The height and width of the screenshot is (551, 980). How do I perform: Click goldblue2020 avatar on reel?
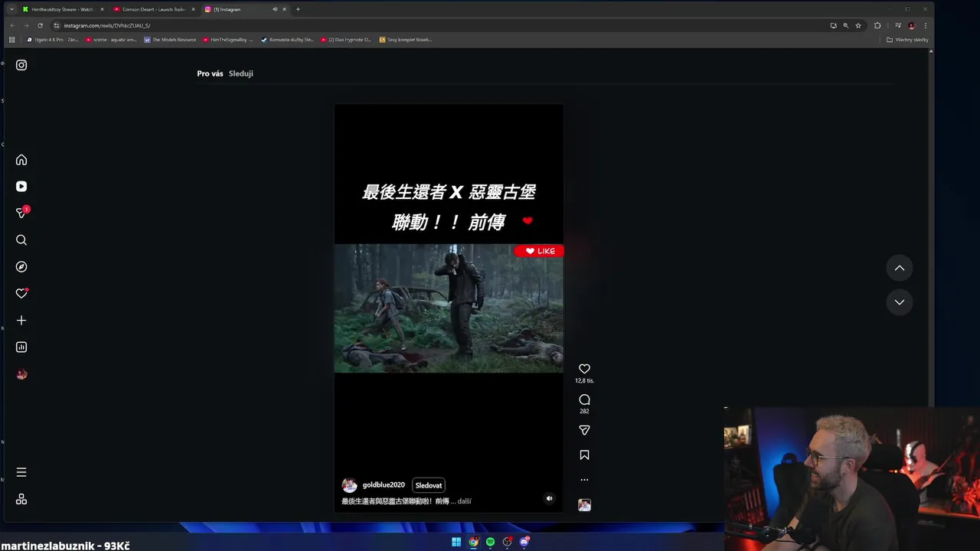[x=349, y=485]
